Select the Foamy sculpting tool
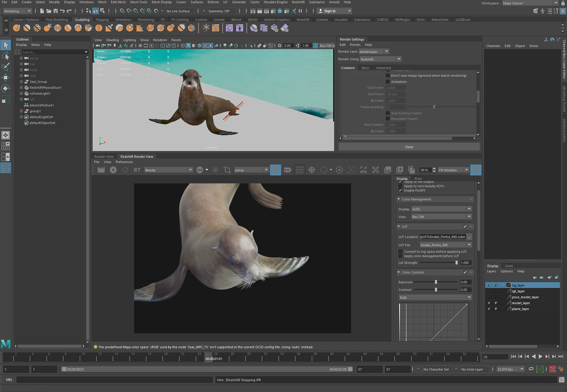The width and height of the screenshot is (567, 392). tap(78, 28)
